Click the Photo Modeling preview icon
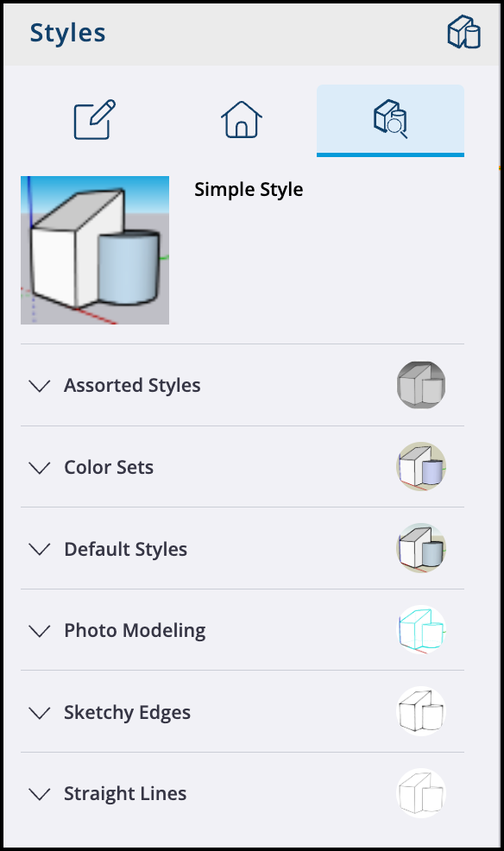The width and height of the screenshot is (504, 851). (x=421, y=629)
